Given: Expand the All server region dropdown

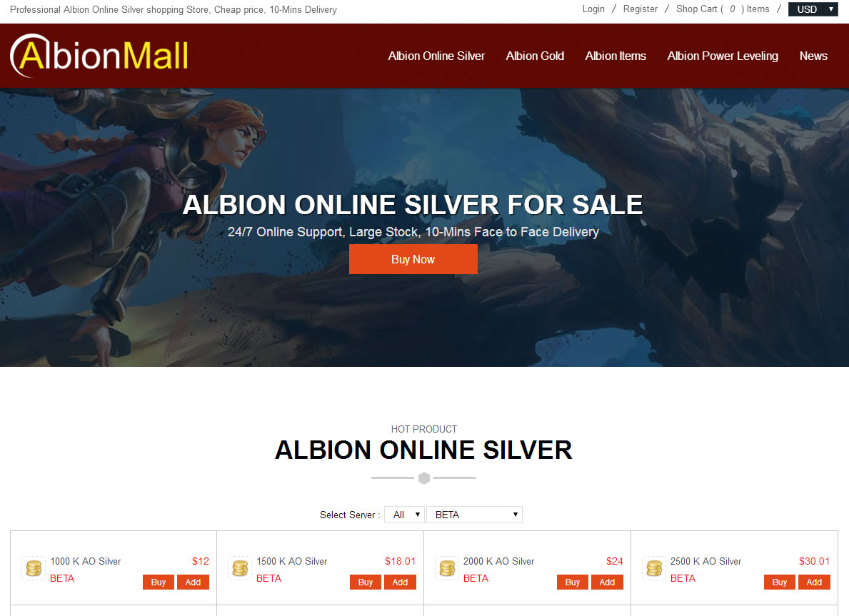Looking at the screenshot, I should [404, 515].
